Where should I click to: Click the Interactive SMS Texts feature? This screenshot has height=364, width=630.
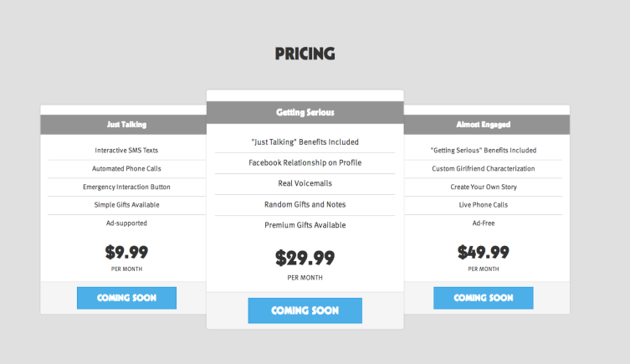pyautogui.click(x=126, y=151)
